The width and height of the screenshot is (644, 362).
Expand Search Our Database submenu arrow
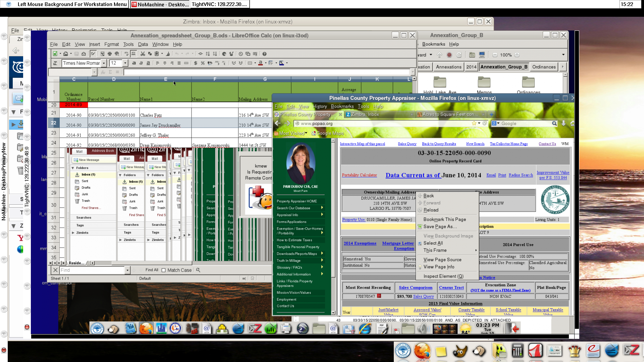coord(322,208)
